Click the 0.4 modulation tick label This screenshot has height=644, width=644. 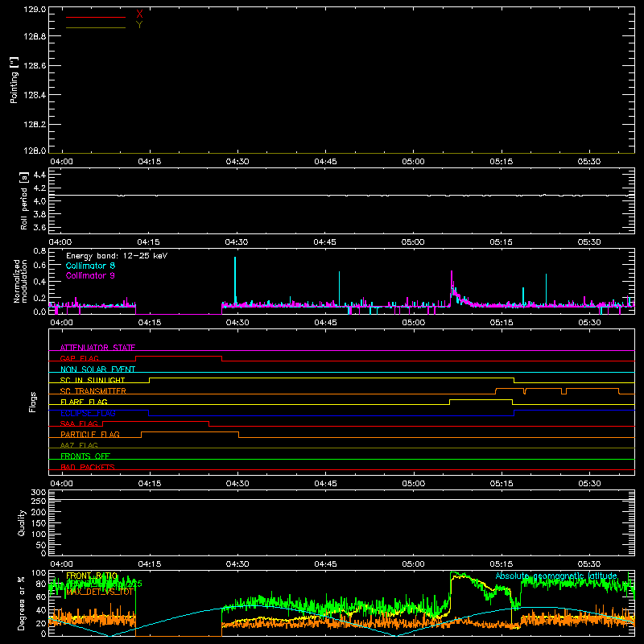[x=39, y=282]
